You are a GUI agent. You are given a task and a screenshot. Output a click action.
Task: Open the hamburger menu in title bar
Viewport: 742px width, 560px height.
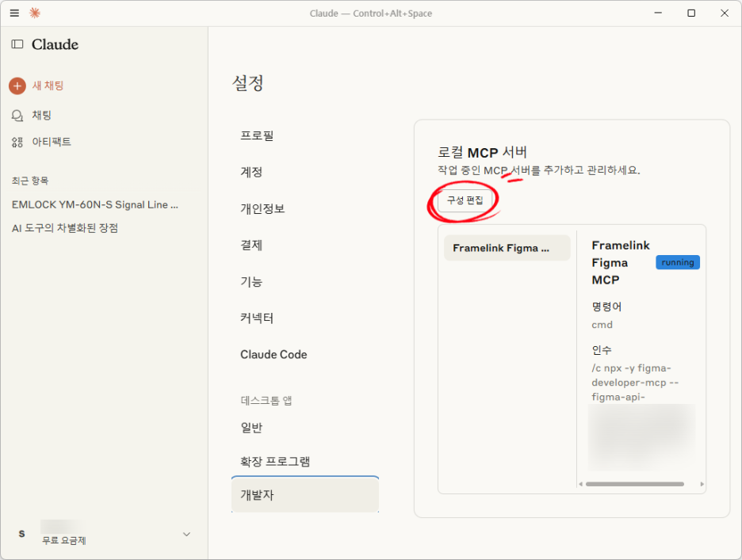[15, 13]
